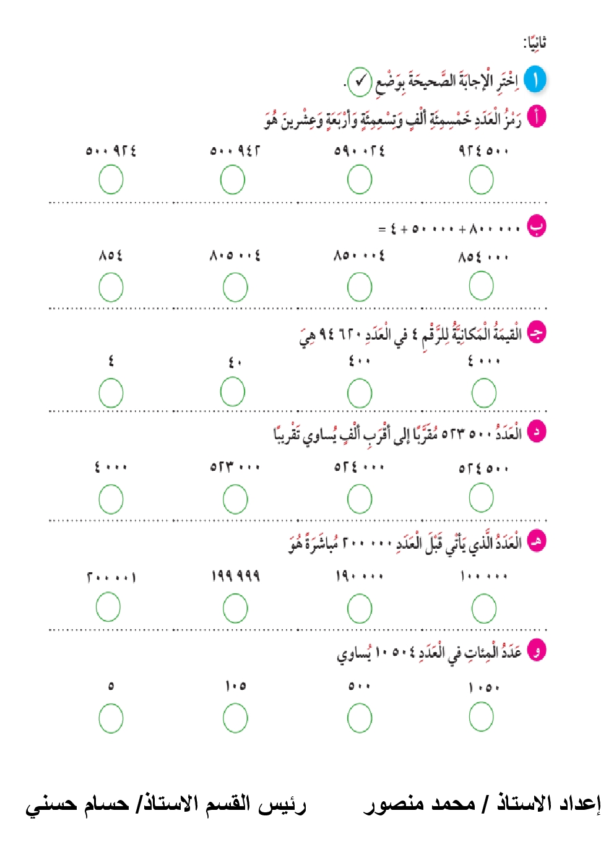Pick the circle under ٨٥٤ in question ب
This screenshot has width=614, height=868.
click(x=111, y=288)
